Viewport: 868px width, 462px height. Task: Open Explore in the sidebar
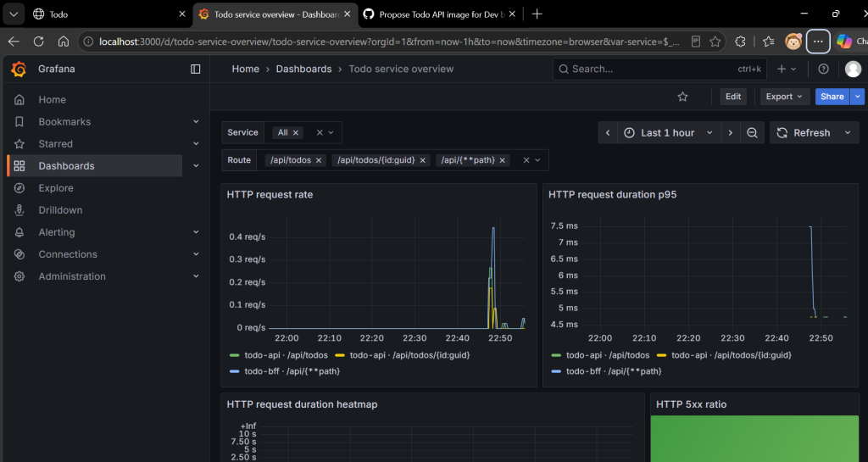[x=56, y=188]
